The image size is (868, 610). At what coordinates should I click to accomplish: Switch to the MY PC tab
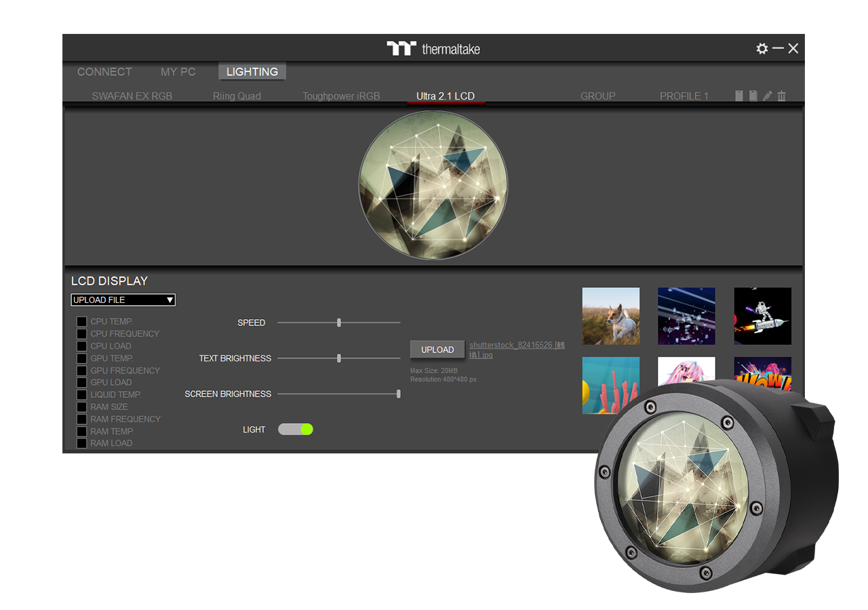(178, 72)
